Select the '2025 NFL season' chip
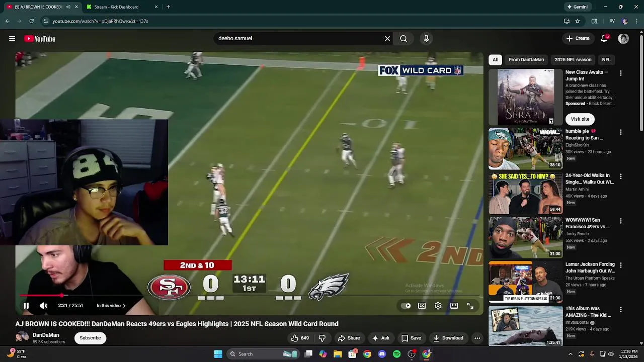 point(573,59)
